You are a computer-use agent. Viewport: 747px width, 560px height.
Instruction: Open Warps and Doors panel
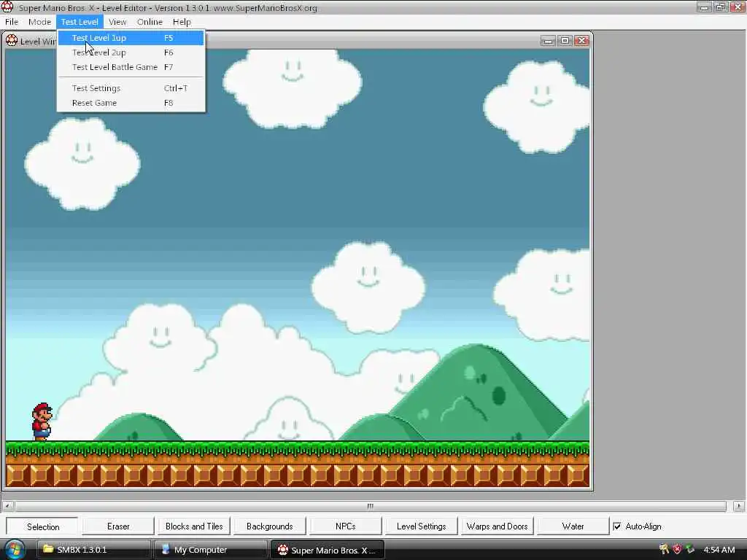pyautogui.click(x=497, y=526)
